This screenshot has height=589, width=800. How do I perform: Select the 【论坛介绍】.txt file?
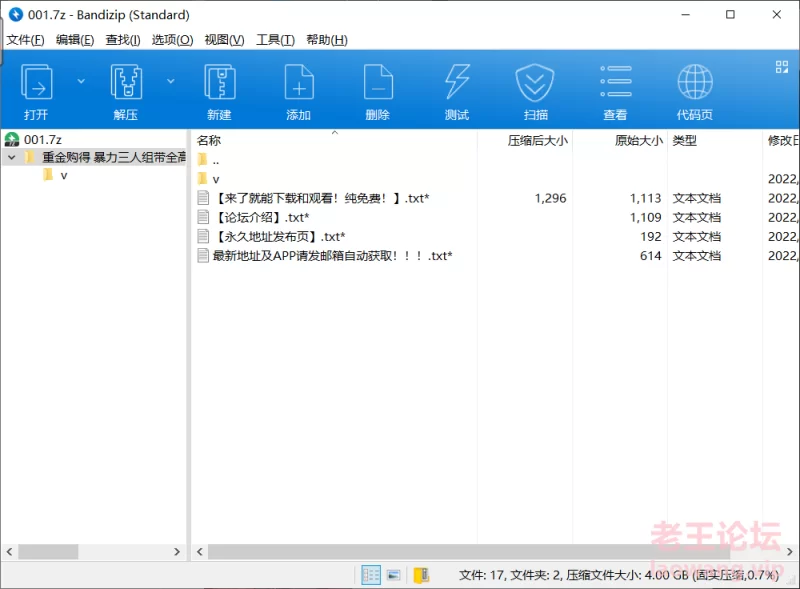pyautogui.click(x=261, y=217)
